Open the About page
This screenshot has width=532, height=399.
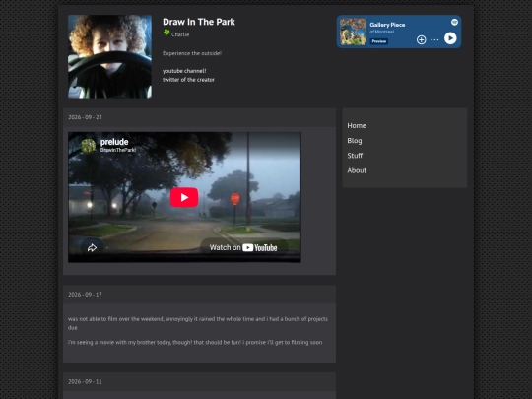[357, 170]
